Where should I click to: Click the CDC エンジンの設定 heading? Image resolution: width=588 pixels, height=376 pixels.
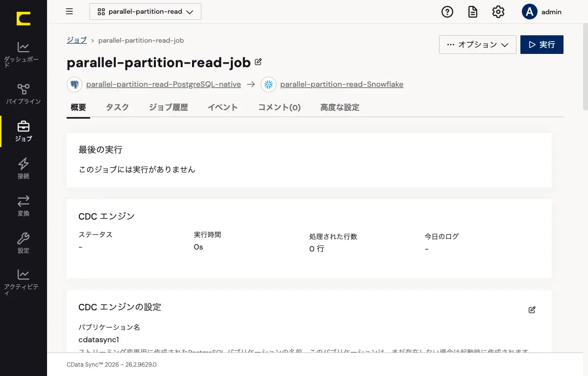[120, 307]
